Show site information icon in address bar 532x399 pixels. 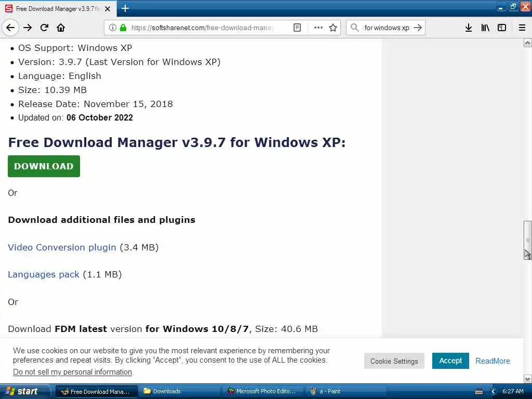[113, 28]
